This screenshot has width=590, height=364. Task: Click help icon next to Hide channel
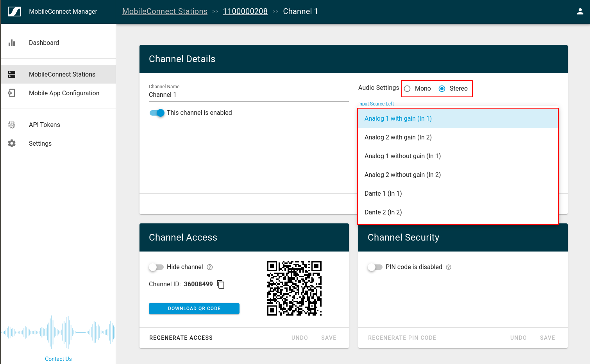point(210,267)
